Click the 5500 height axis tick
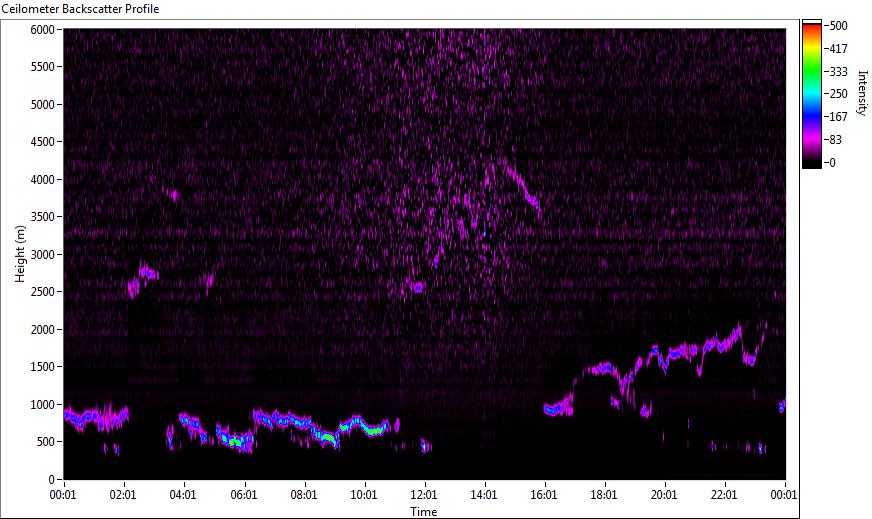This screenshot has width=872, height=519. (42, 67)
